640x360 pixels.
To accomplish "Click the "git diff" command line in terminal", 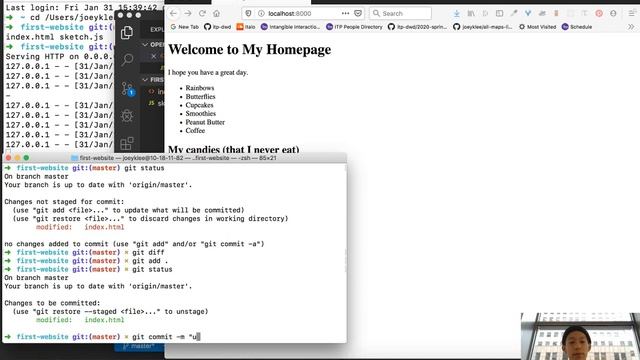I will pyautogui.click(x=84, y=253).
